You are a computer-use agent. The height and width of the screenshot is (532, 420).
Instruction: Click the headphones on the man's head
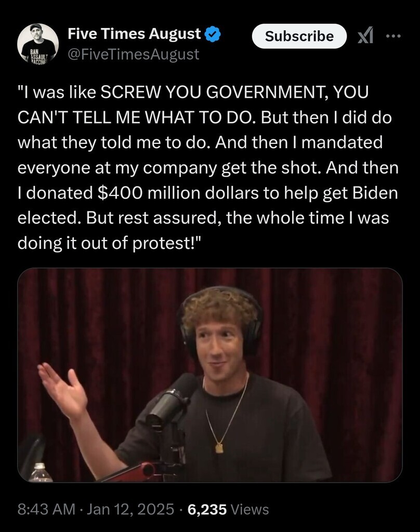click(221, 322)
